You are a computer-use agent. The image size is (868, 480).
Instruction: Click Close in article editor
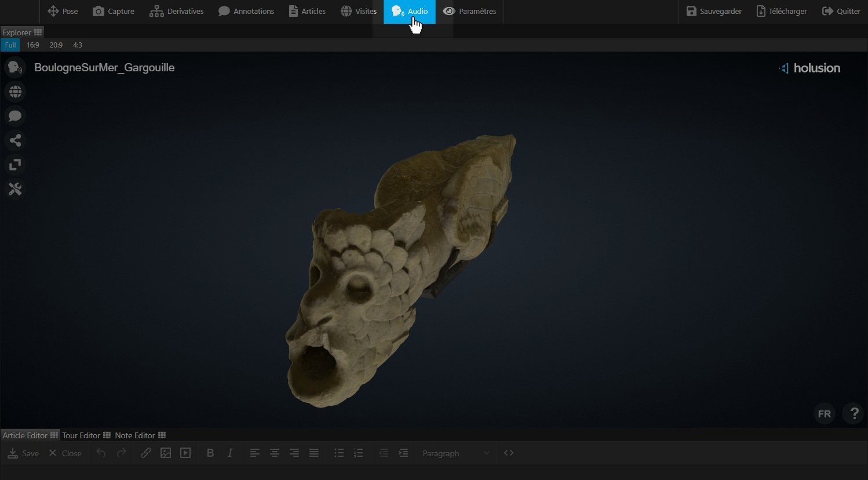coord(65,453)
